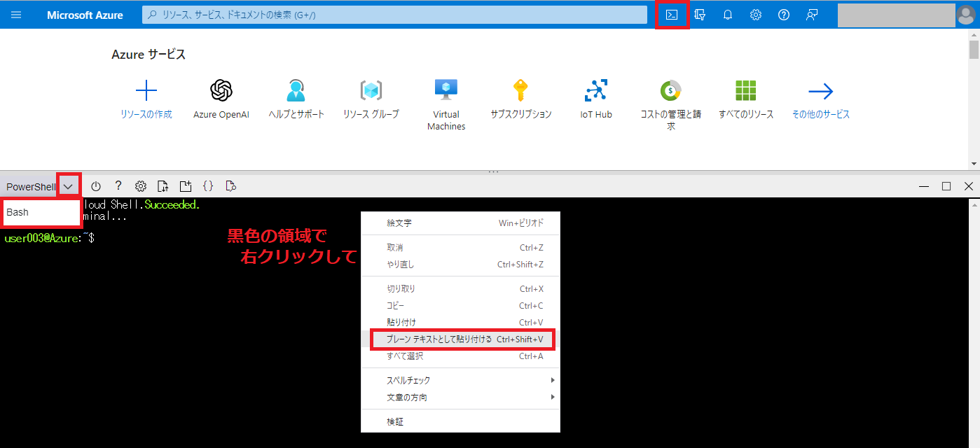Open the Help question mark in header

point(784,15)
